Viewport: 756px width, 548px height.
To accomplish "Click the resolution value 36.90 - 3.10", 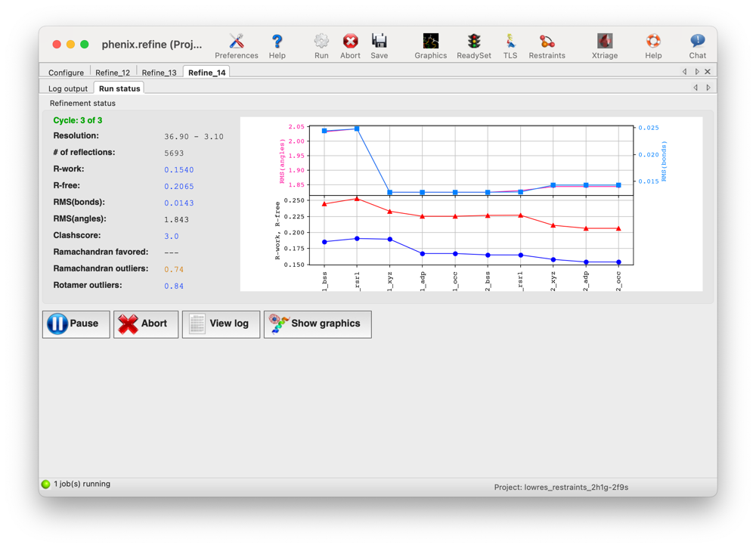I will coord(194,136).
